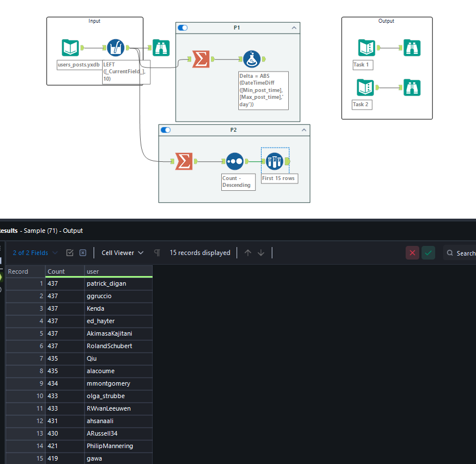This screenshot has width=476, height=464.
Task: Select the Browse tool in Input container
Action: [161, 48]
